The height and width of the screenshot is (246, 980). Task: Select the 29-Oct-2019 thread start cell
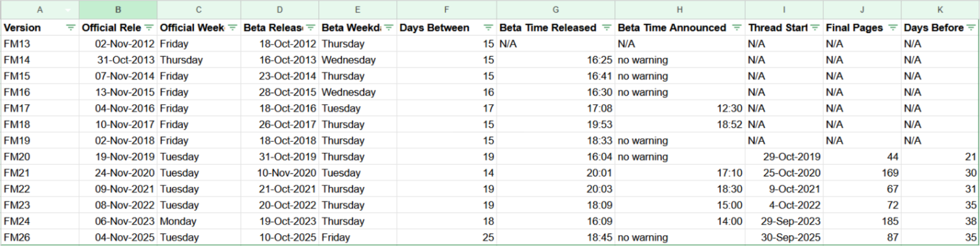[x=784, y=156]
